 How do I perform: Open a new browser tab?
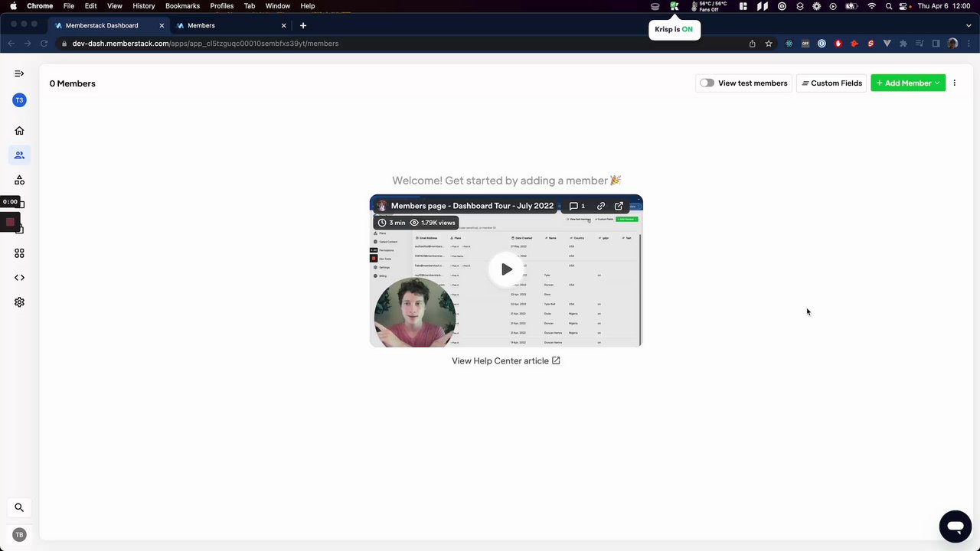point(303,25)
